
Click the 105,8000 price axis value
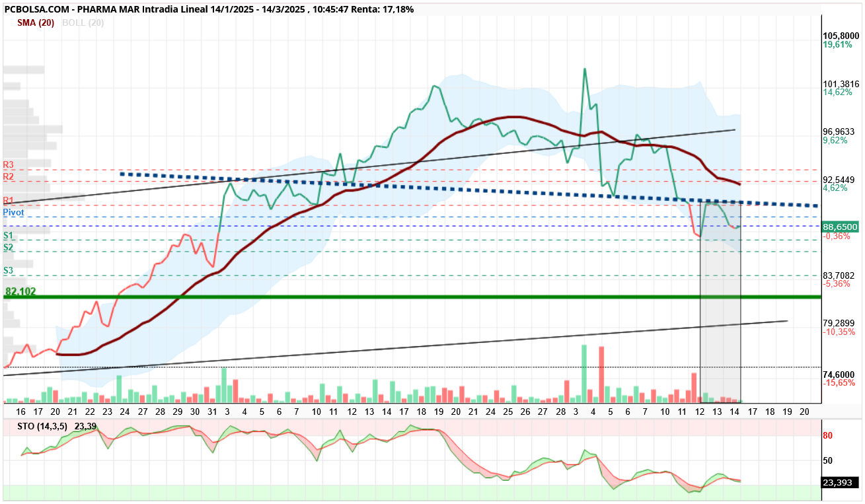841,36
